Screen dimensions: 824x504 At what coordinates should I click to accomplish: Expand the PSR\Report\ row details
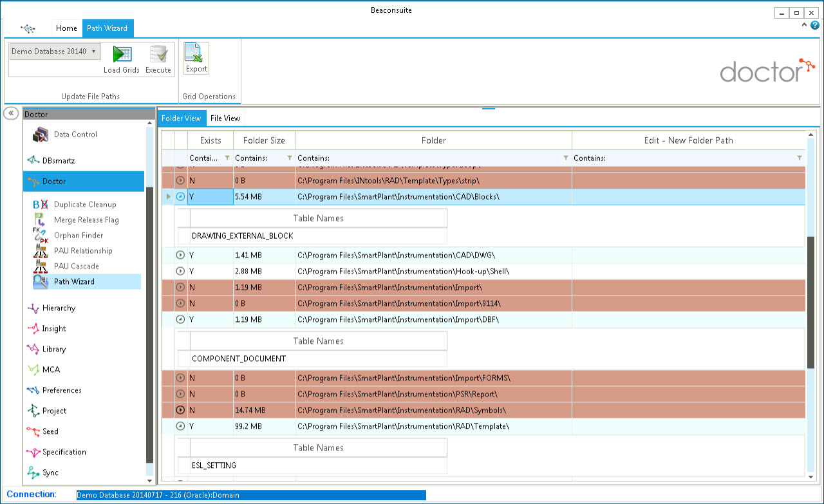(180, 394)
